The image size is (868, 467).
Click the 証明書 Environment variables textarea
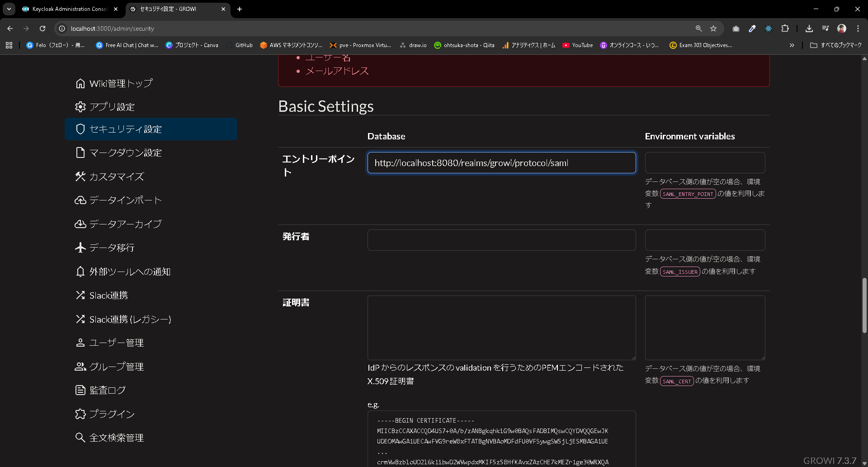pos(705,328)
